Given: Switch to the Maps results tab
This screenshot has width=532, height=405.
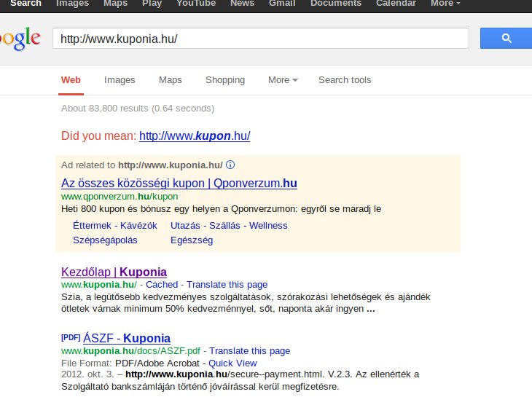Looking at the screenshot, I should (170, 80).
